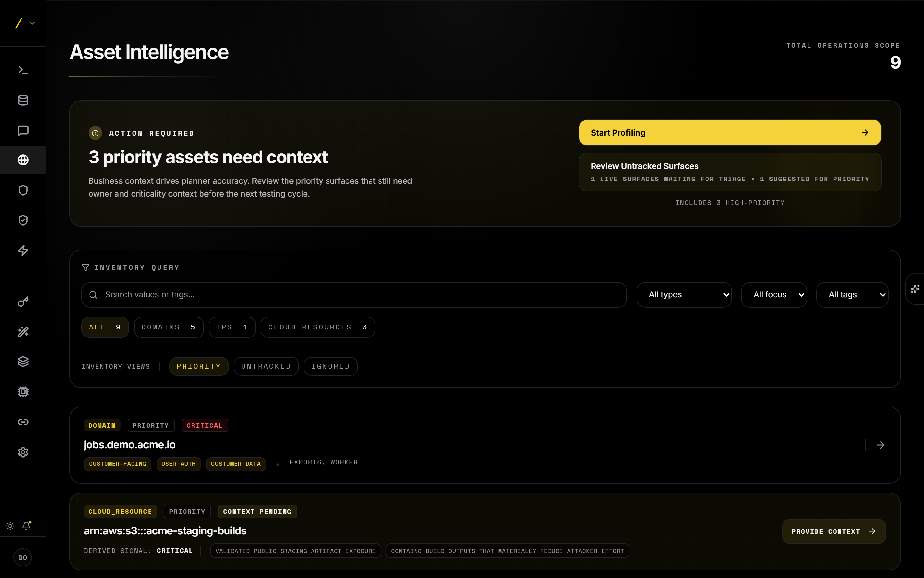Click Validated Public Staging Artifact Exposure chip

(x=295, y=551)
